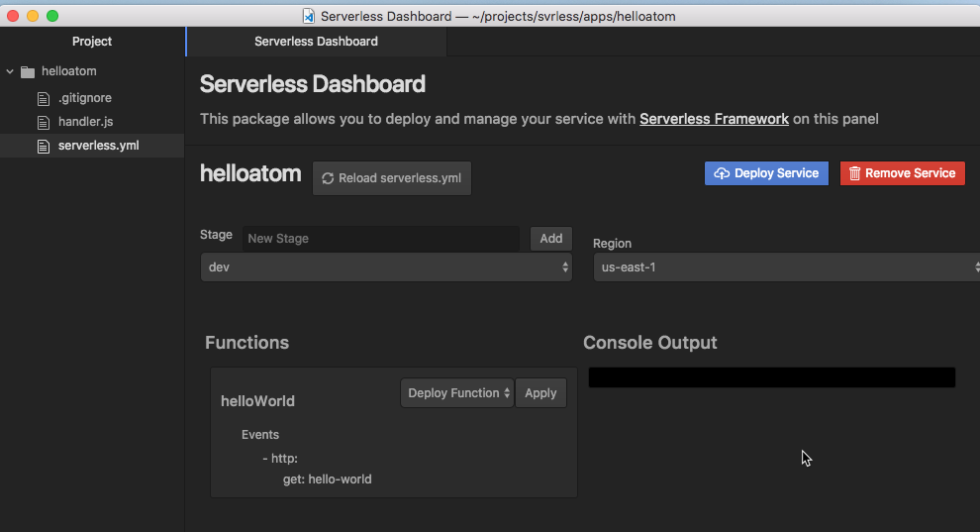980x532 pixels.
Task: Focus the New Stage input field
Action: click(381, 238)
